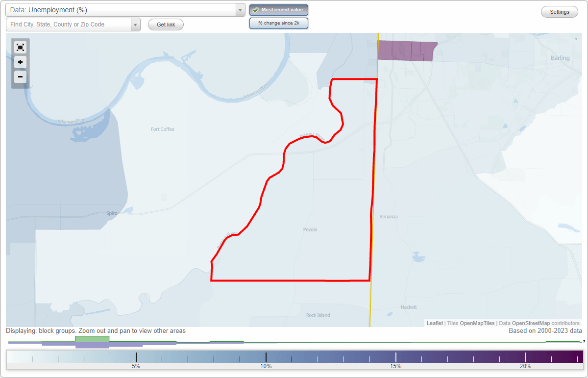
Task: Open histogram help question mark
Action: tap(584, 342)
